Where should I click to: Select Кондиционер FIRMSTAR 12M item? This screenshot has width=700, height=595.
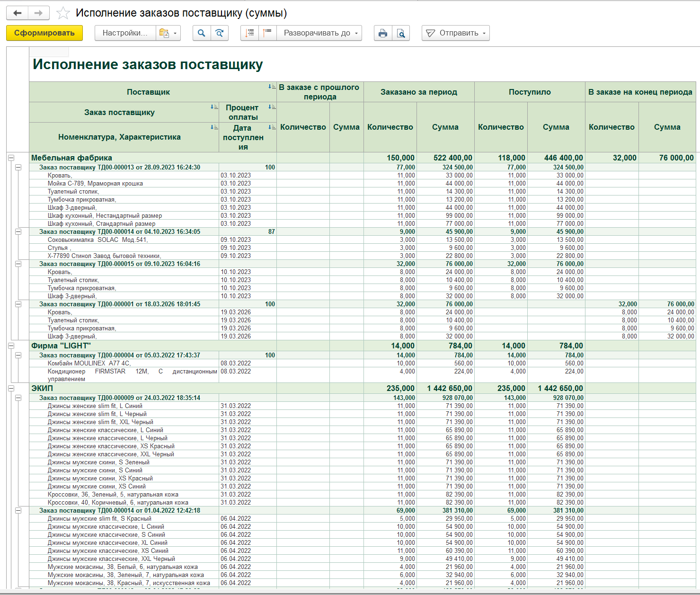(133, 375)
